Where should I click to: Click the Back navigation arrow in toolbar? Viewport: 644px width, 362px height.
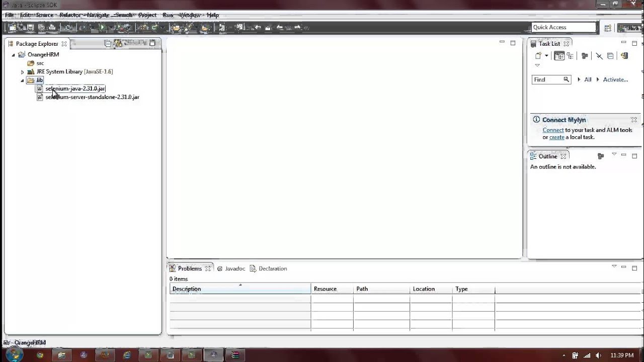pos(280,28)
